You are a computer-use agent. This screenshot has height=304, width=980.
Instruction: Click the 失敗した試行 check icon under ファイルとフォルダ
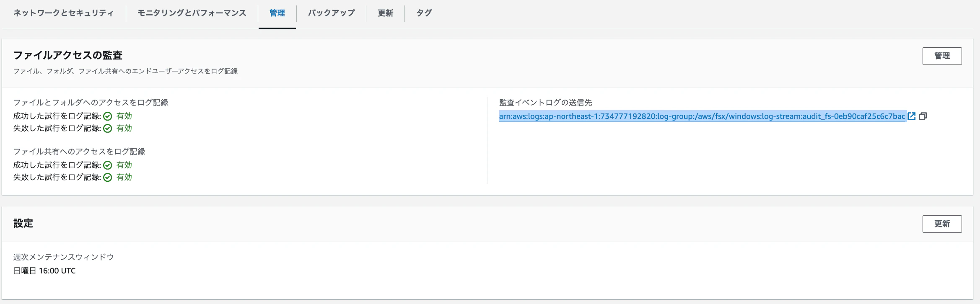108,129
